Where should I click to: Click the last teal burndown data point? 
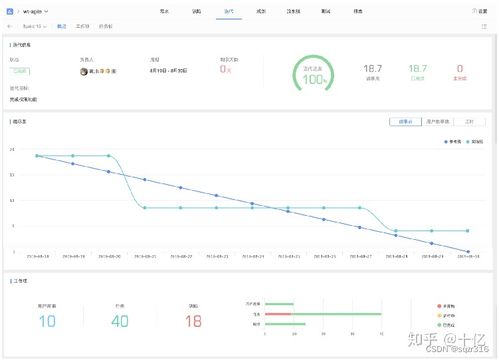click(x=468, y=231)
